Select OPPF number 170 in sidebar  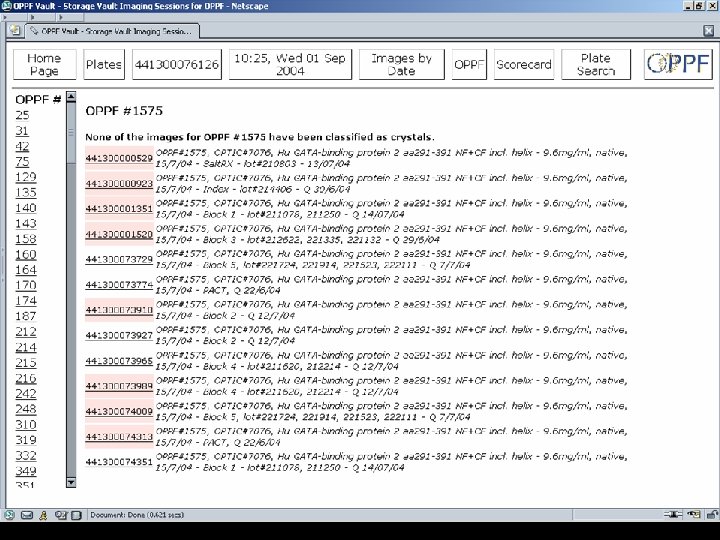pos(26,285)
